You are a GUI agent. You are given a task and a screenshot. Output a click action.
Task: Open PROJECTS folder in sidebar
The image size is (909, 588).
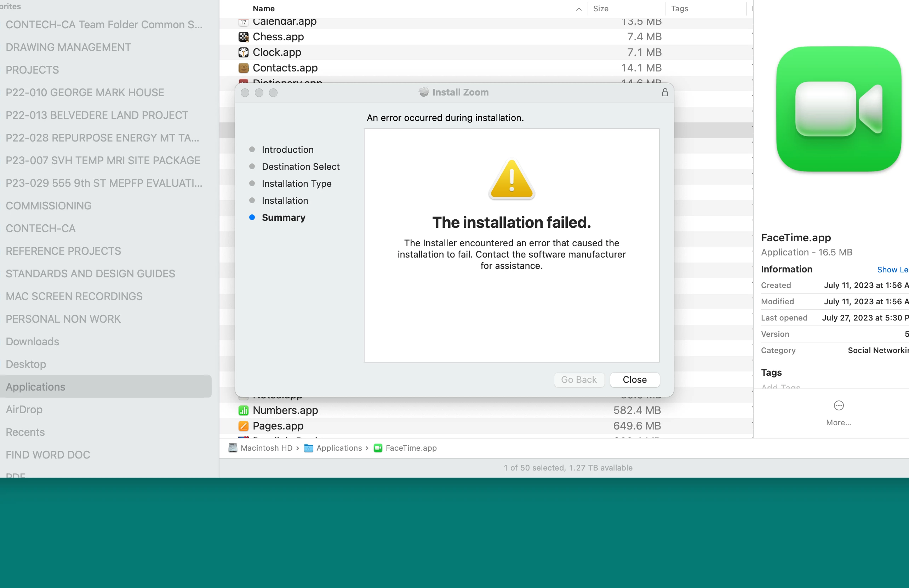click(x=33, y=70)
